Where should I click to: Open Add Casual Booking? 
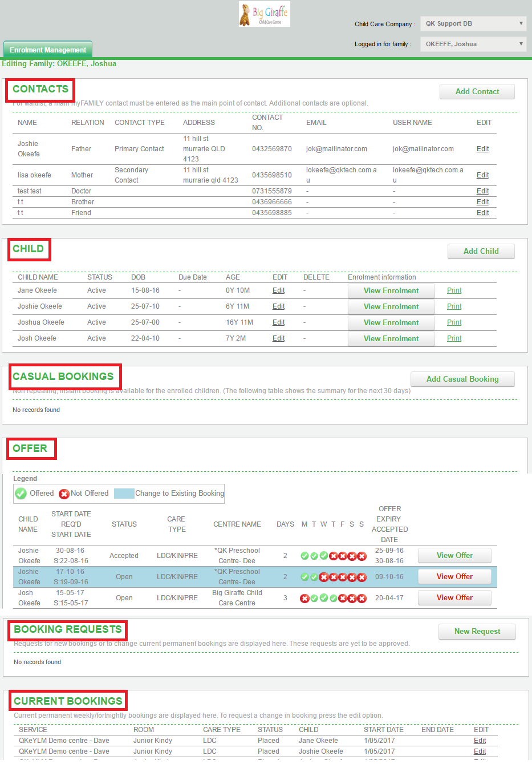pos(462,379)
